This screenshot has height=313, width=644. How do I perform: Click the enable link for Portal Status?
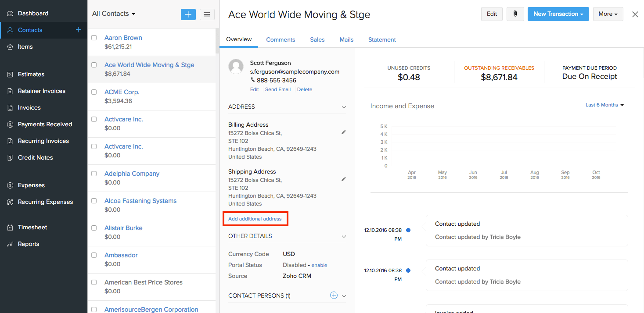coord(319,265)
